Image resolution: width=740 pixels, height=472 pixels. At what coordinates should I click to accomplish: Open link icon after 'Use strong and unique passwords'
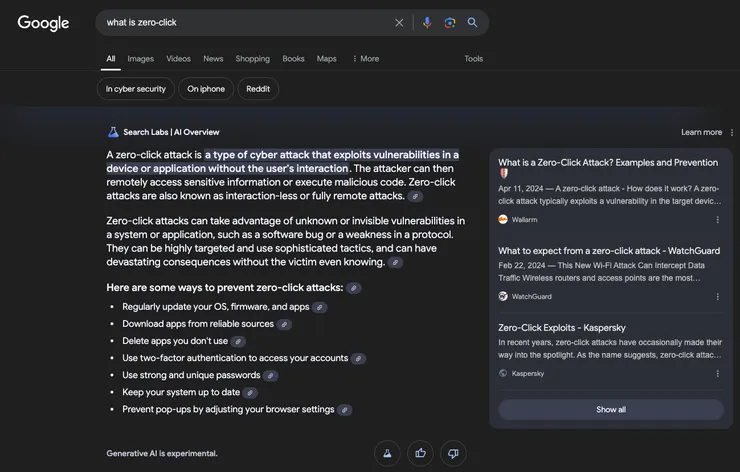(270, 376)
